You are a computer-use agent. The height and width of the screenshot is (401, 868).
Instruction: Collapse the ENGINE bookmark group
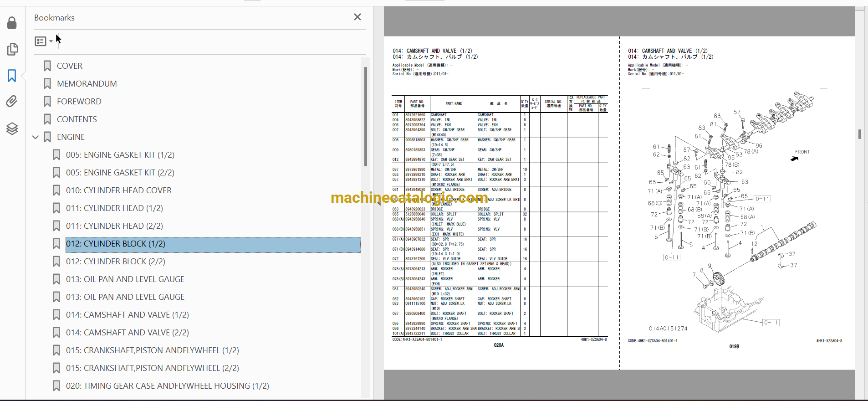tap(36, 137)
